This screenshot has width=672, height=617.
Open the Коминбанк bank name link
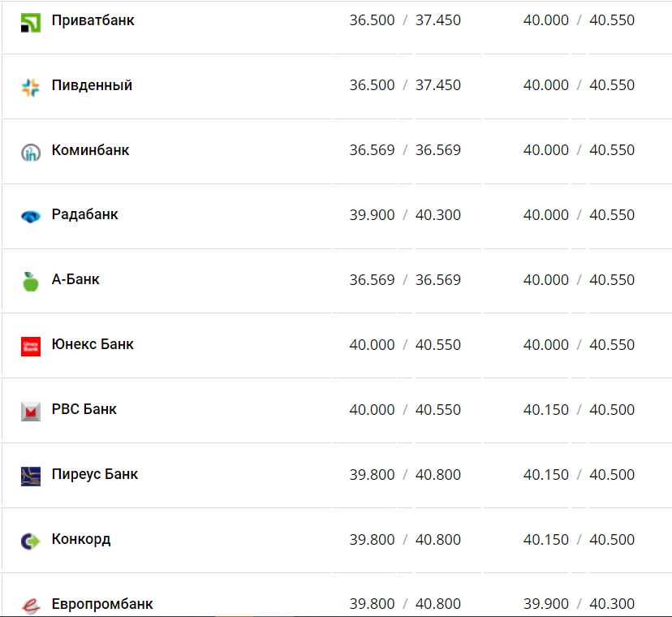[x=90, y=150]
